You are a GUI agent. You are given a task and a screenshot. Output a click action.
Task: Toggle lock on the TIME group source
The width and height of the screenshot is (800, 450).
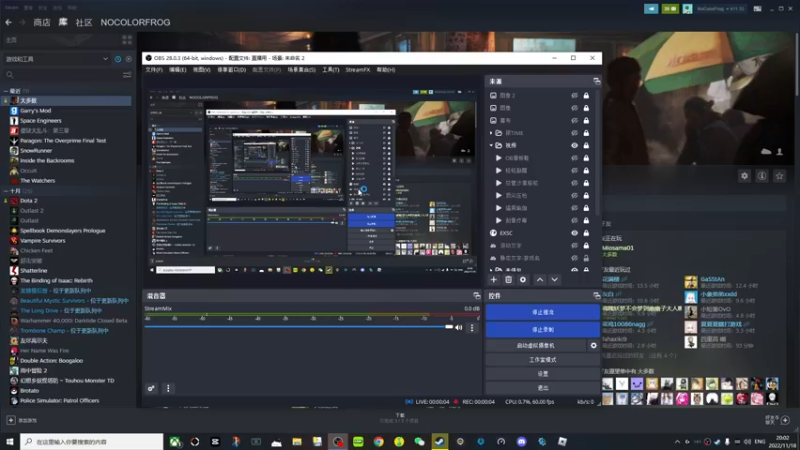coord(586,133)
